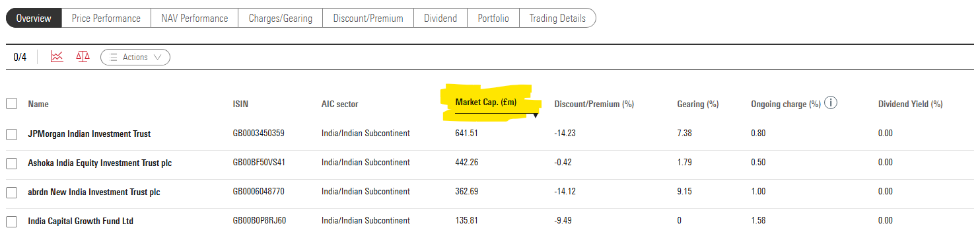Click ISIN GB00B0P8RJ60
Screen dimensions: 980x238
tap(260, 221)
